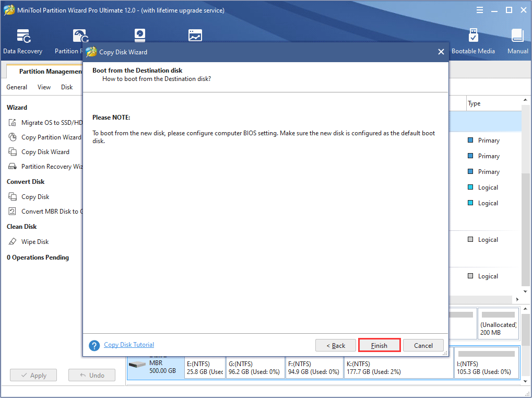Click the disk map scroll-down arrow
Screen dimensions: 532x398
coord(526,382)
